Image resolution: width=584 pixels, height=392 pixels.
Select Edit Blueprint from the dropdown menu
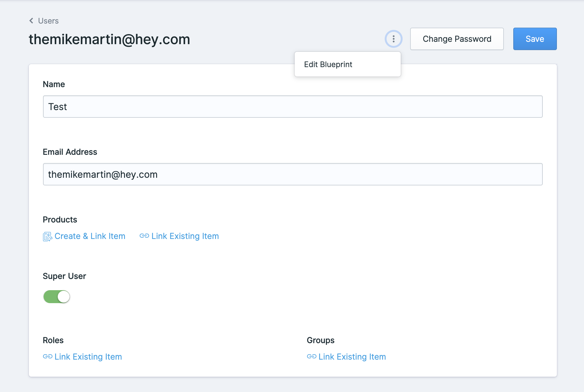pos(328,64)
